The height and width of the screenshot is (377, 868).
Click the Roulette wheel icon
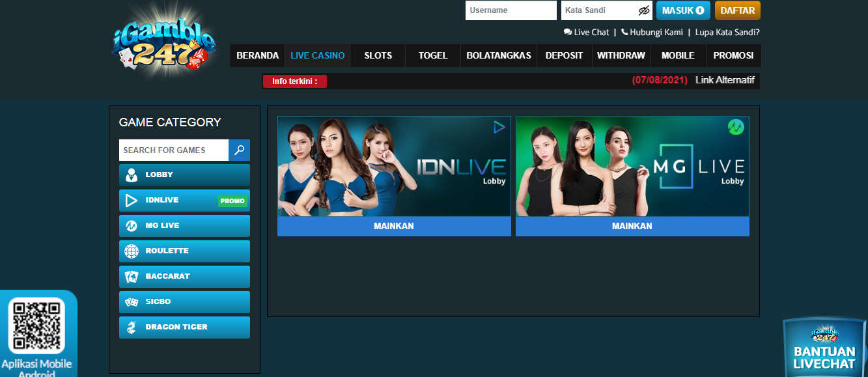[x=132, y=251]
